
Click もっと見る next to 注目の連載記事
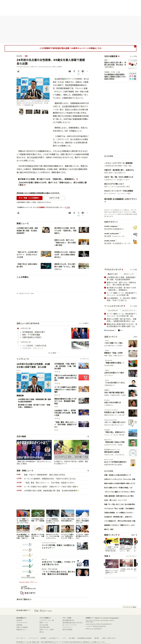coord(134,56)
